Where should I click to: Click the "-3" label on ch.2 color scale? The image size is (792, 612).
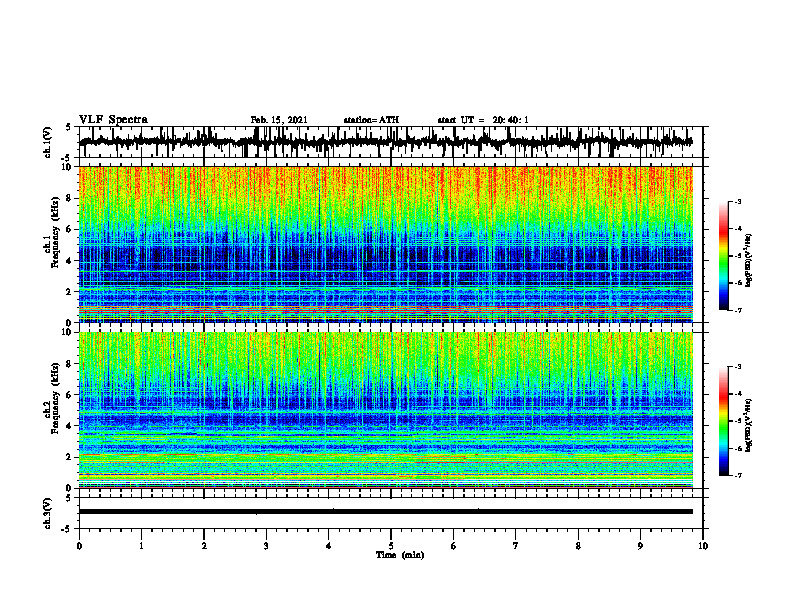coord(738,367)
